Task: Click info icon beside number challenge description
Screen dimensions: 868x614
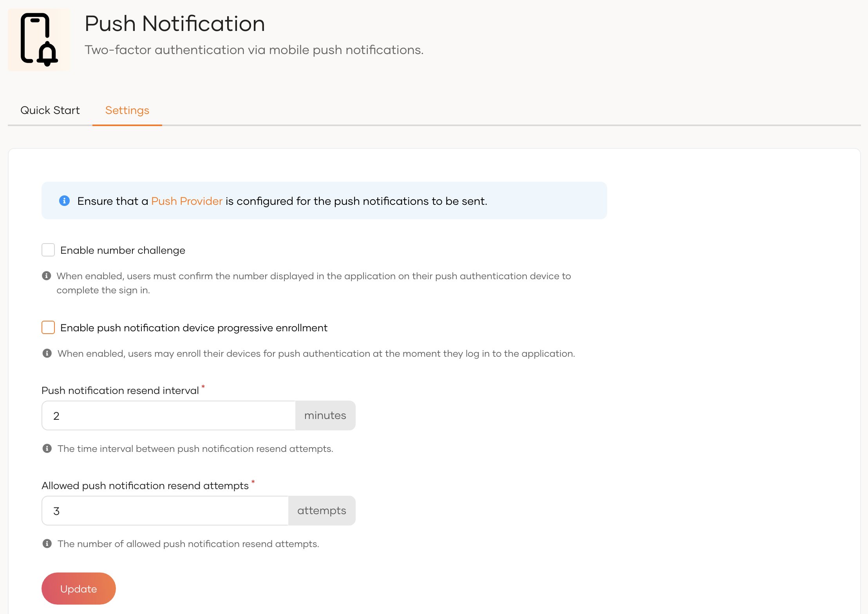Action: (46, 276)
